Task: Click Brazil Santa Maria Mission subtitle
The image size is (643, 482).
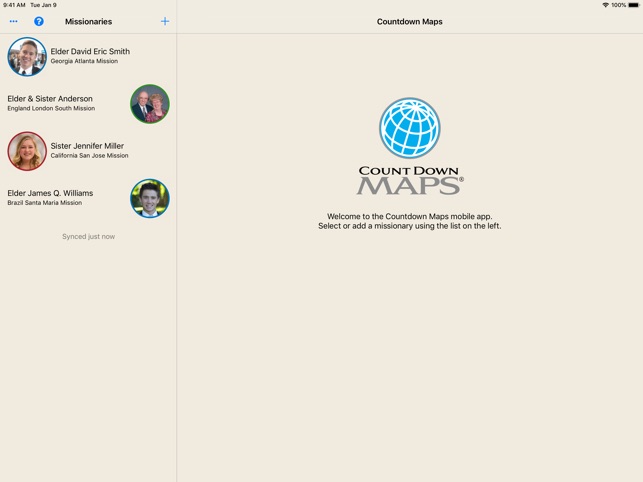Action: click(x=45, y=203)
